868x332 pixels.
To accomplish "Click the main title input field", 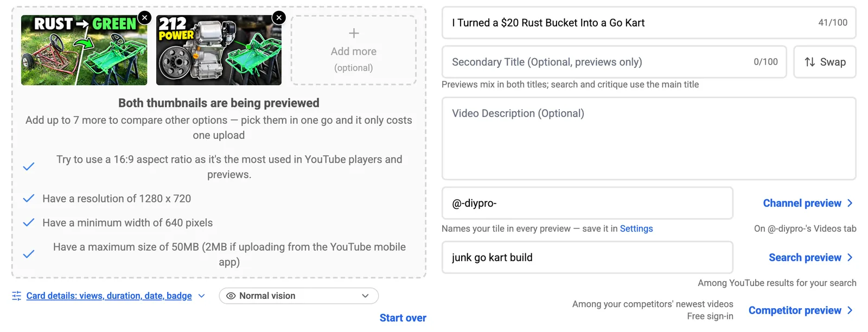I will pos(649,23).
